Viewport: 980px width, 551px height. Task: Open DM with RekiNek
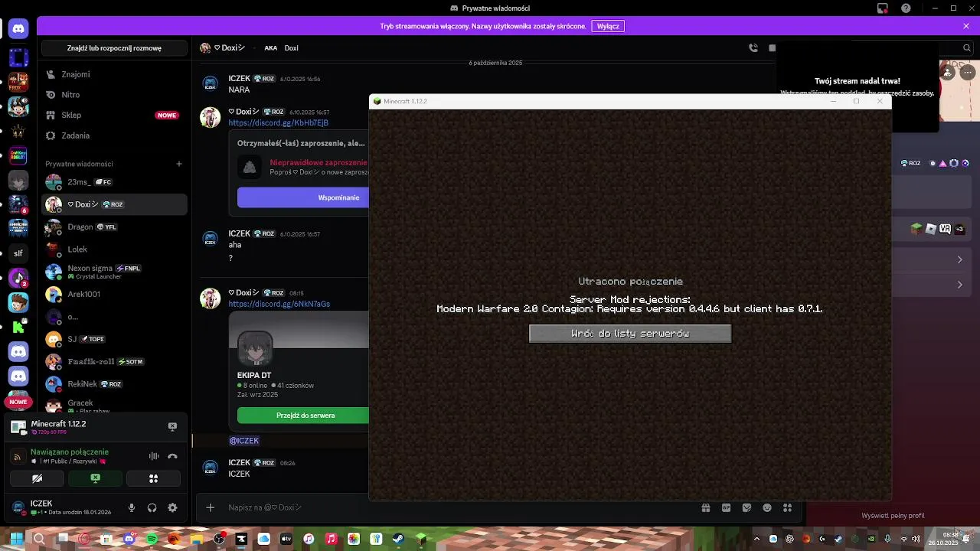(114, 384)
